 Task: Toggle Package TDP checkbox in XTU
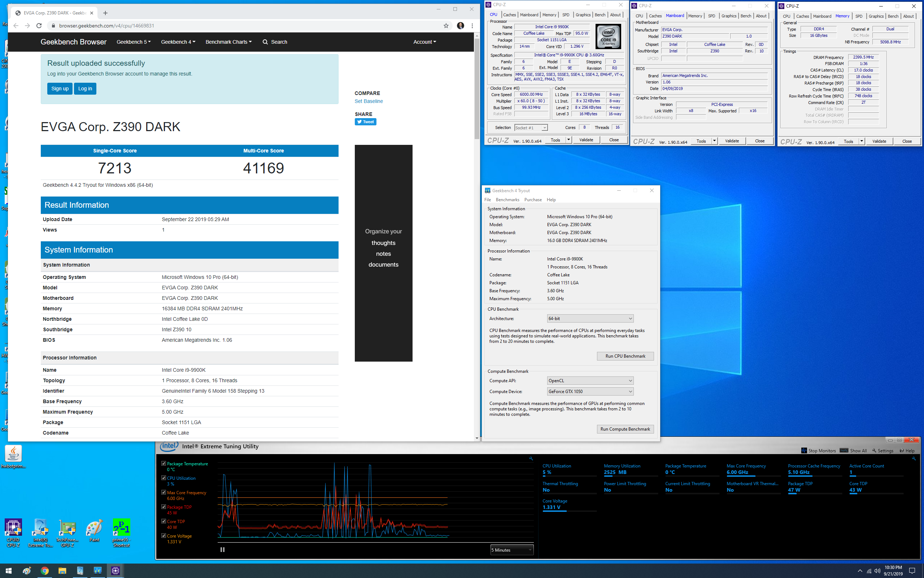[164, 507]
